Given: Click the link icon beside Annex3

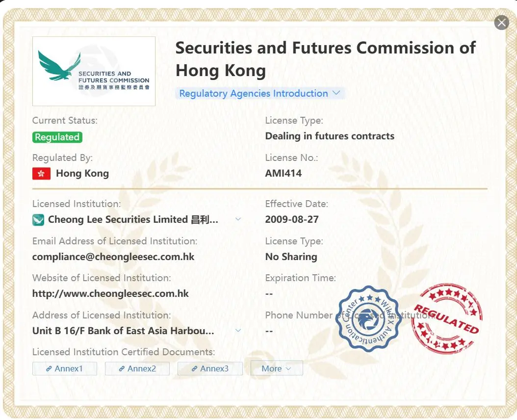Looking at the screenshot, I should 195,369.
